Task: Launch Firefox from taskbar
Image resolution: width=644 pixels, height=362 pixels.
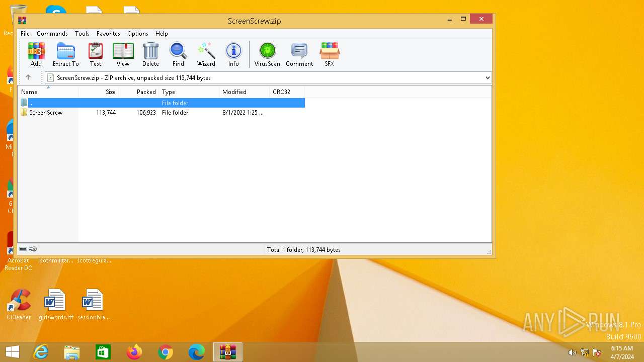Action: pyautogui.click(x=134, y=352)
